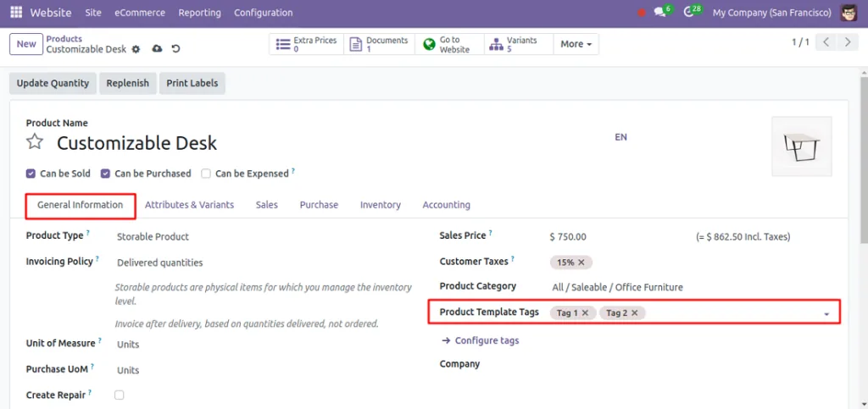Click the desk product image thumbnail
Viewport: 868px width, 409px height.
click(802, 146)
